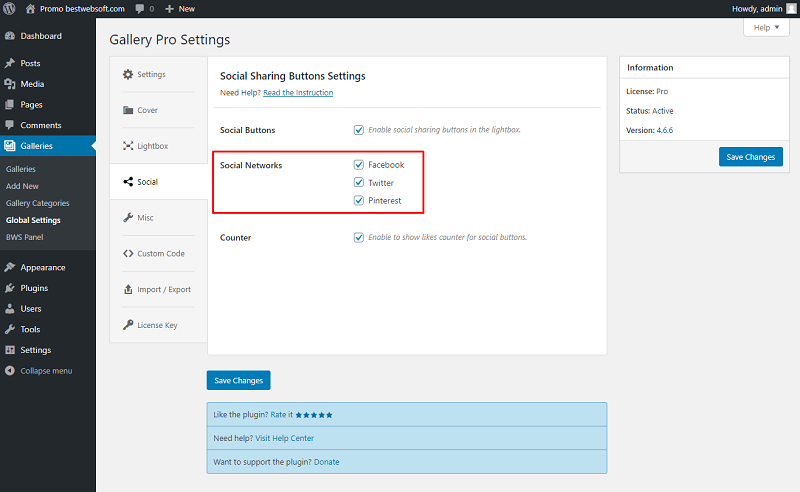Click the share icon of the Social tab

(128, 182)
